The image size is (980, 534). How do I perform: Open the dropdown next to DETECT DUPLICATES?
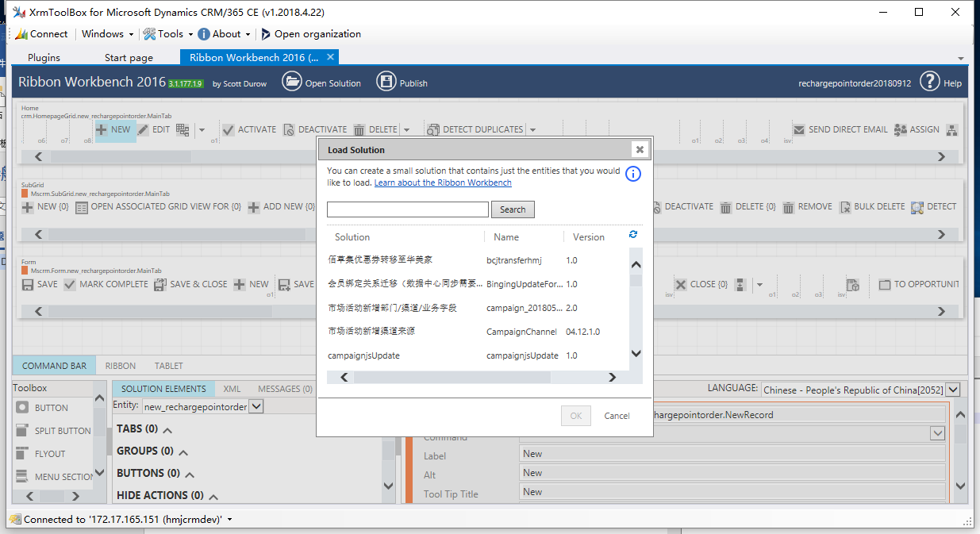point(533,130)
